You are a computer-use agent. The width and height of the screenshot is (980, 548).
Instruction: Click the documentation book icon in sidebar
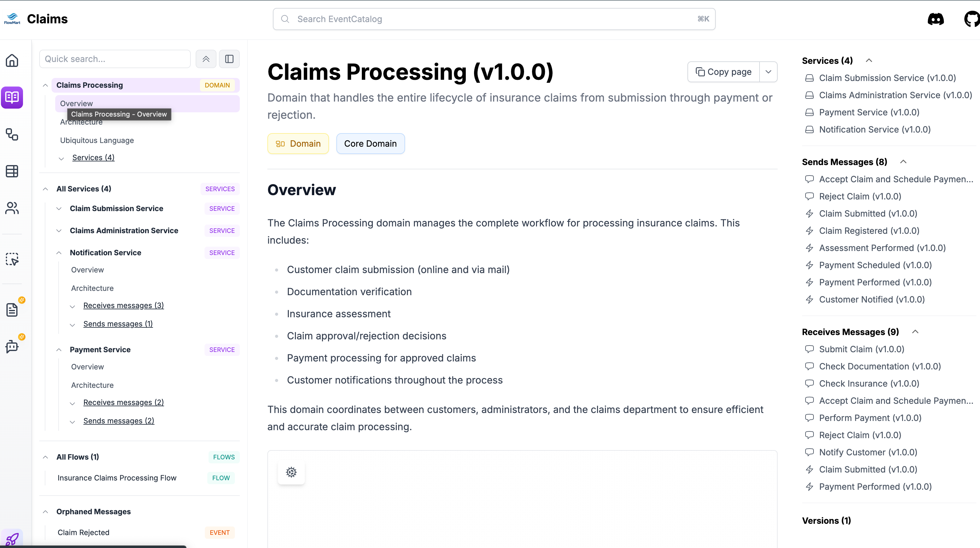[12, 98]
